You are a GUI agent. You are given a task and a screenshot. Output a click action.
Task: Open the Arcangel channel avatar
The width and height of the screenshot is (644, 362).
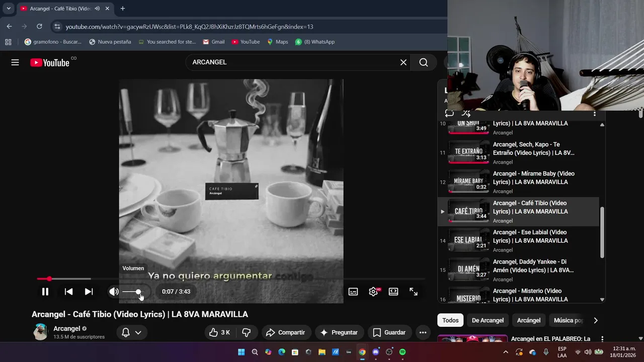[x=40, y=332]
